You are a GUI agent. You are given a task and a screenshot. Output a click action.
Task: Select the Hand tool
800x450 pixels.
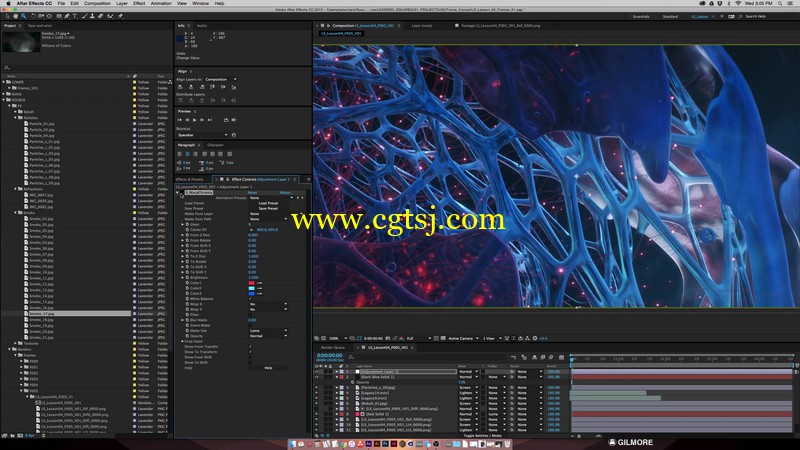pyautogui.click(x=16, y=16)
